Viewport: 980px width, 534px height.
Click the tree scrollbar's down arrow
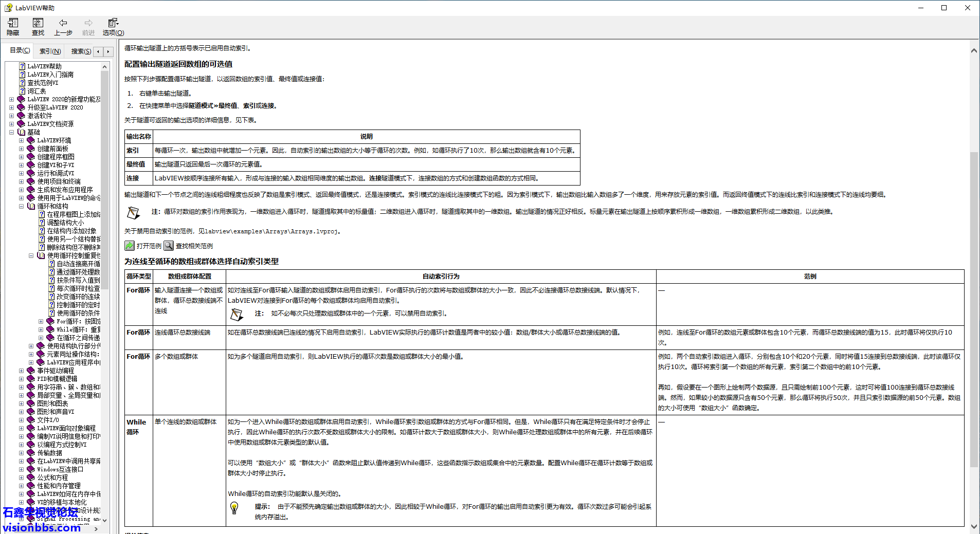(105, 520)
